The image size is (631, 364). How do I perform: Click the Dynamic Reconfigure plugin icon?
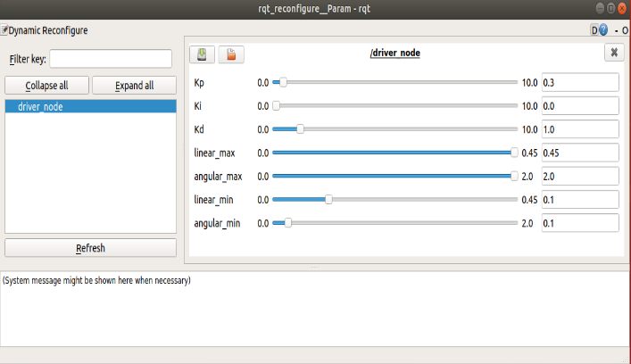(4, 29)
